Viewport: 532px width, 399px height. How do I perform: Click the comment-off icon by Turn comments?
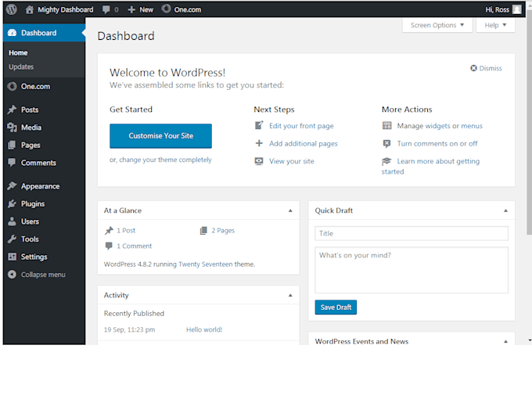pos(386,143)
